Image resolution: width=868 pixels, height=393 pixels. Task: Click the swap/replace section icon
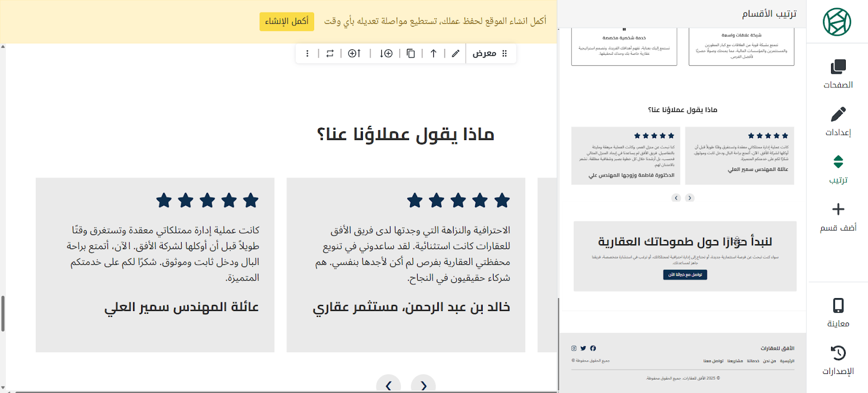pyautogui.click(x=330, y=53)
